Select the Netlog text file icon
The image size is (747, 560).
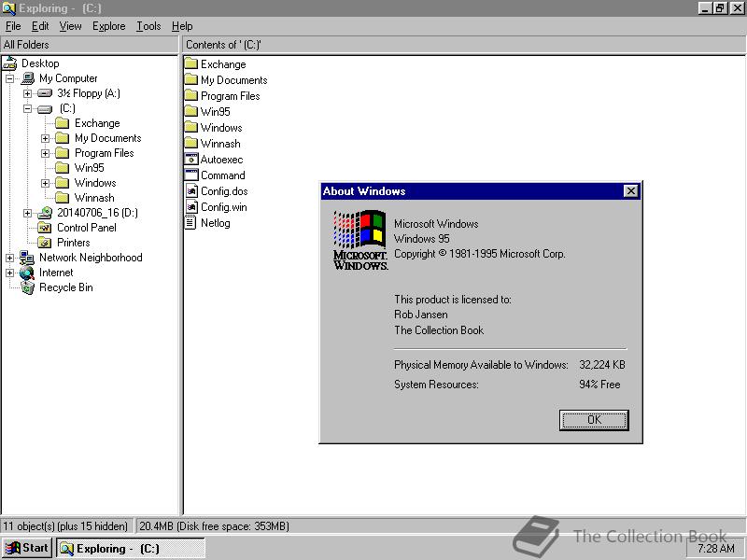pos(190,222)
